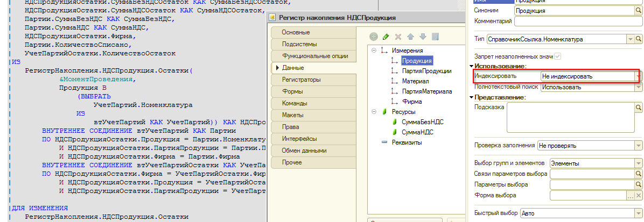Switch to the Регистраторы tab
644x222 pixels.
click(x=302, y=80)
